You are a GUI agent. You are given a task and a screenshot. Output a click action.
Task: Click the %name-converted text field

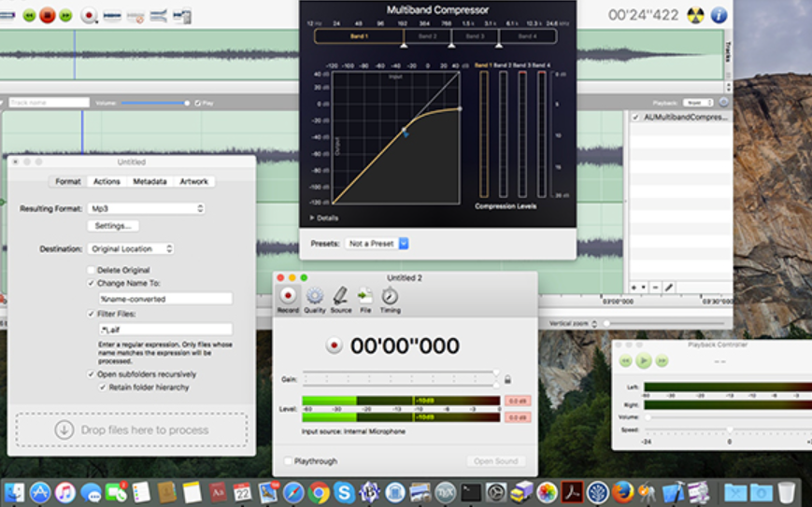pos(165,299)
